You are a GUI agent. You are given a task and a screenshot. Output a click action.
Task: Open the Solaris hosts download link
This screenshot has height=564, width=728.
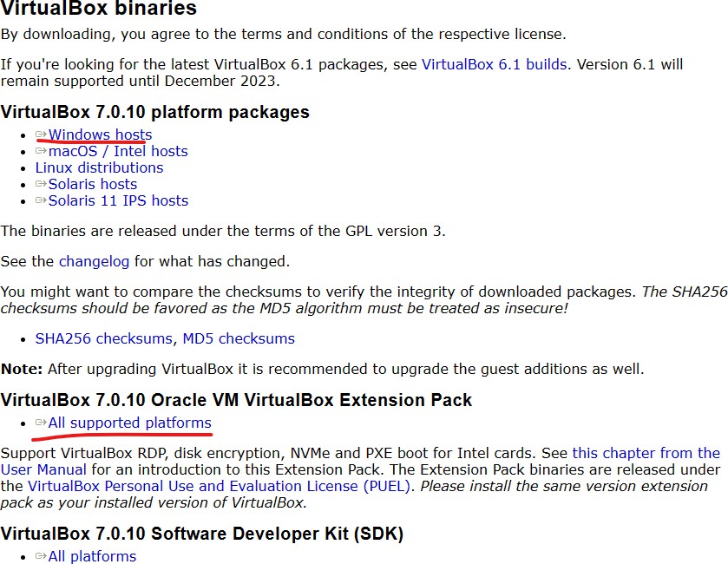coord(92,184)
